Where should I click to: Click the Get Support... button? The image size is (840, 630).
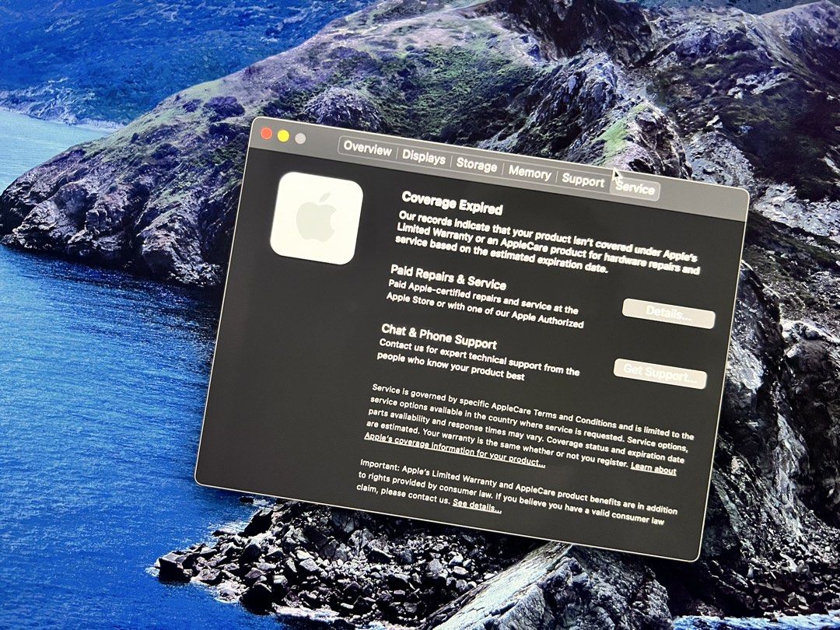coord(660,373)
